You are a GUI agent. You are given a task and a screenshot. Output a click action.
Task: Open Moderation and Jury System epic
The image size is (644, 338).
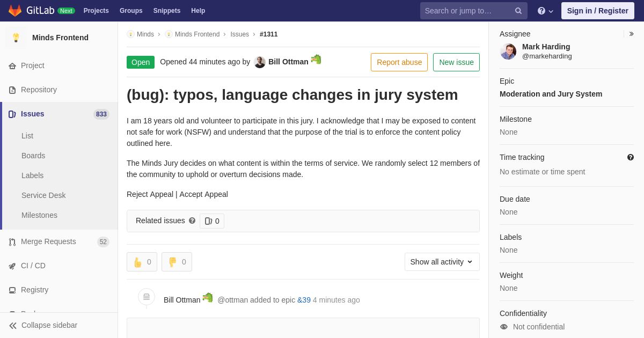coord(551,94)
